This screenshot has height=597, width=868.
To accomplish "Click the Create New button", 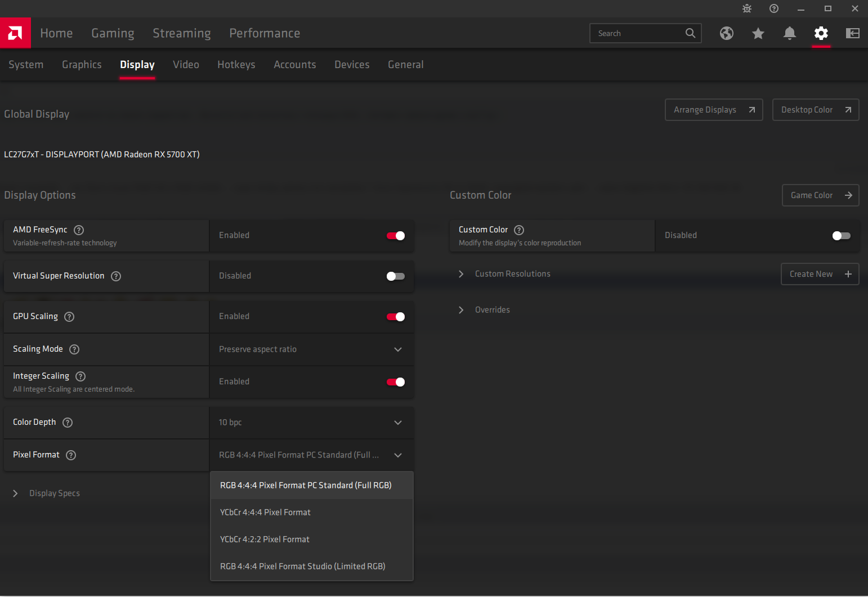I will coord(820,274).
